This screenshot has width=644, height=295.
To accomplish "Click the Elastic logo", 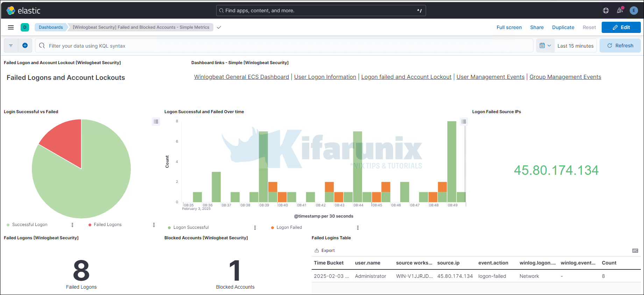I will click(23, 11).
